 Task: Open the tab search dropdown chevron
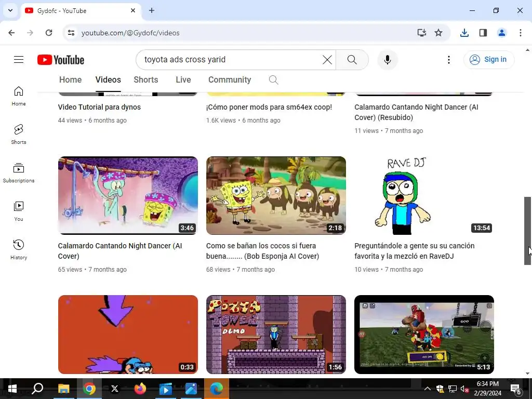10,10
